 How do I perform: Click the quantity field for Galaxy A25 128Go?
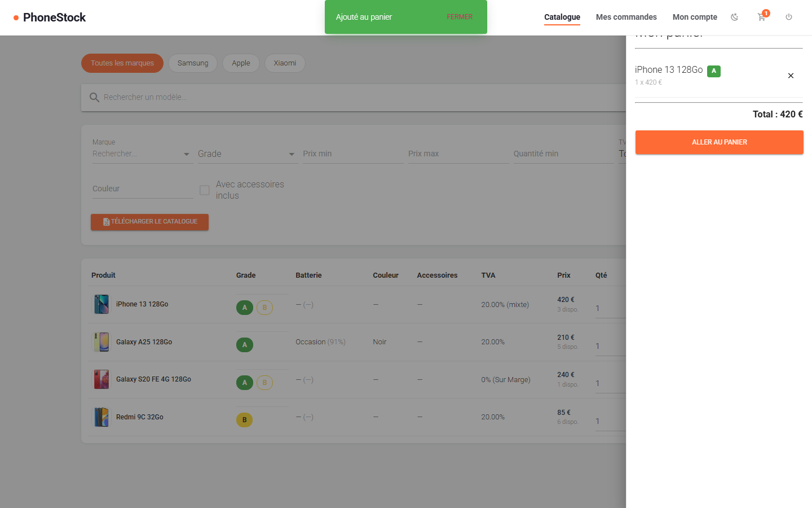tap(611, 347)
